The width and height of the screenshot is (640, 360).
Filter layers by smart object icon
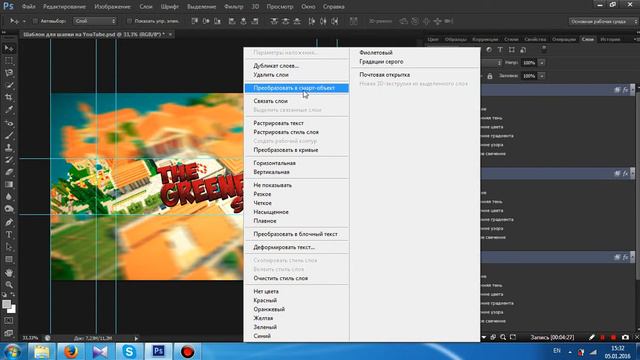(523, 50)
